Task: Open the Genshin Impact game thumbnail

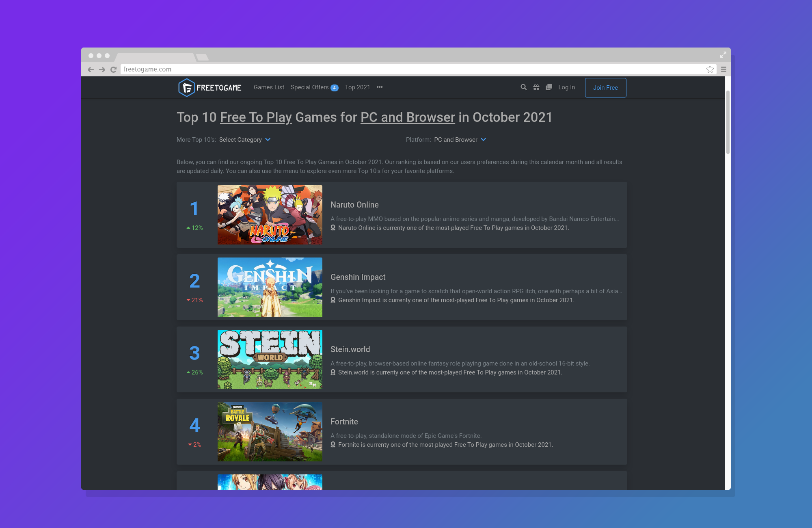Action: point(270,287)
